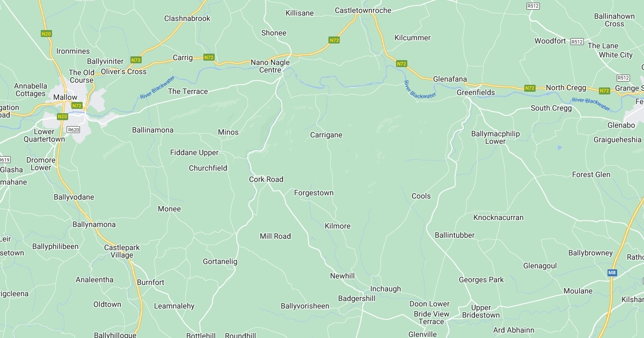Select the Glenafana place label
This screenshot has height=338, width=644.
[450, 79]
